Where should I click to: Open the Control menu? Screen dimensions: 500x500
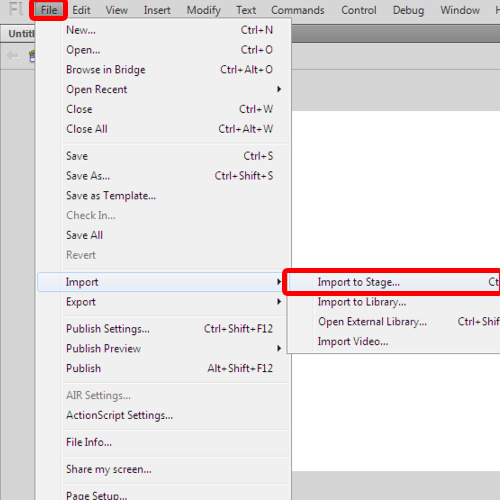pyautogui.click(x=359, y=10)
